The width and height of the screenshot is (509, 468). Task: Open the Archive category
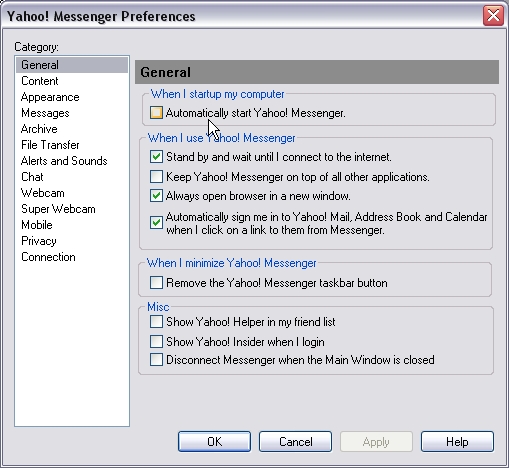[72, 129]
